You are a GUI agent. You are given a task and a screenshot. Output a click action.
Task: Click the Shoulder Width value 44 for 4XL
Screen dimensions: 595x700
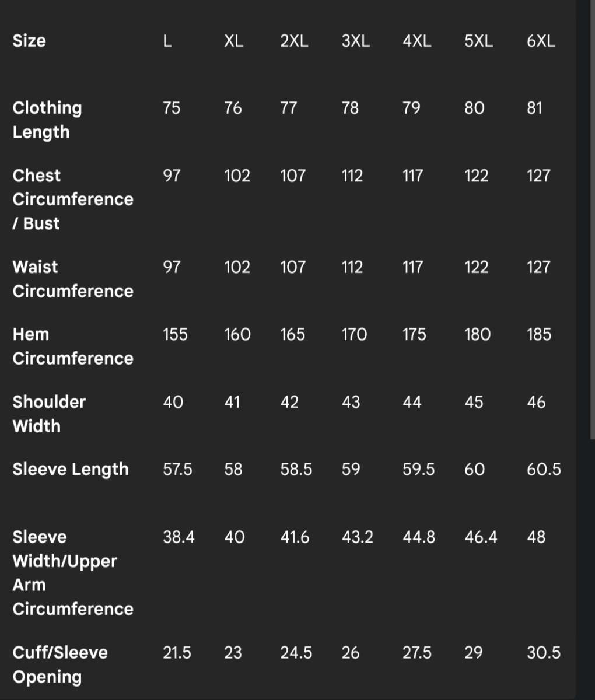[412, 402]
